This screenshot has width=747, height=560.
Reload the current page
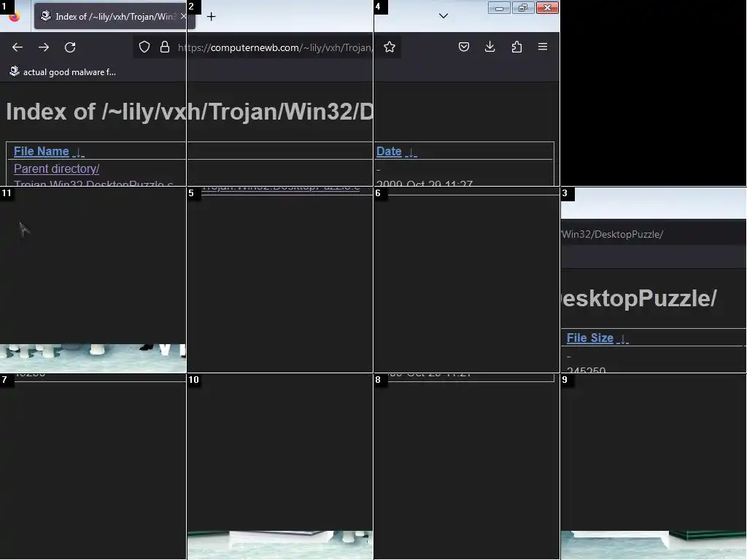(x=70, y=47)
